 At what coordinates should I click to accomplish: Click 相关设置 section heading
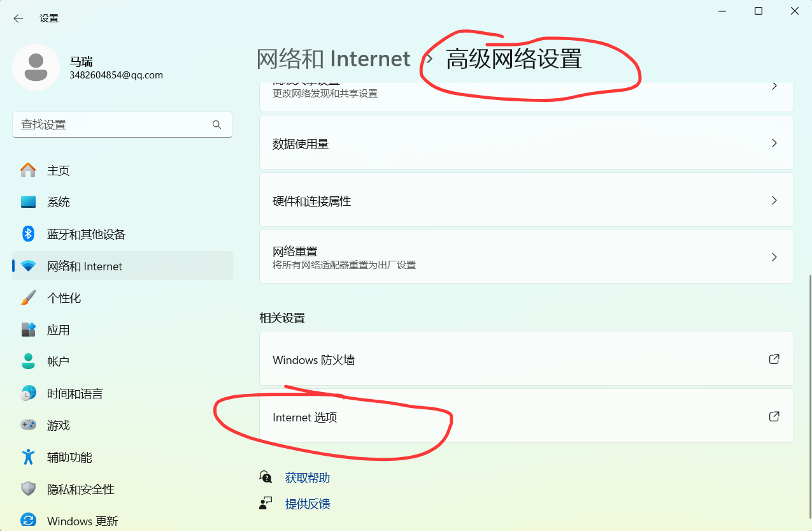pyautogui.click(x=282, y=317)
